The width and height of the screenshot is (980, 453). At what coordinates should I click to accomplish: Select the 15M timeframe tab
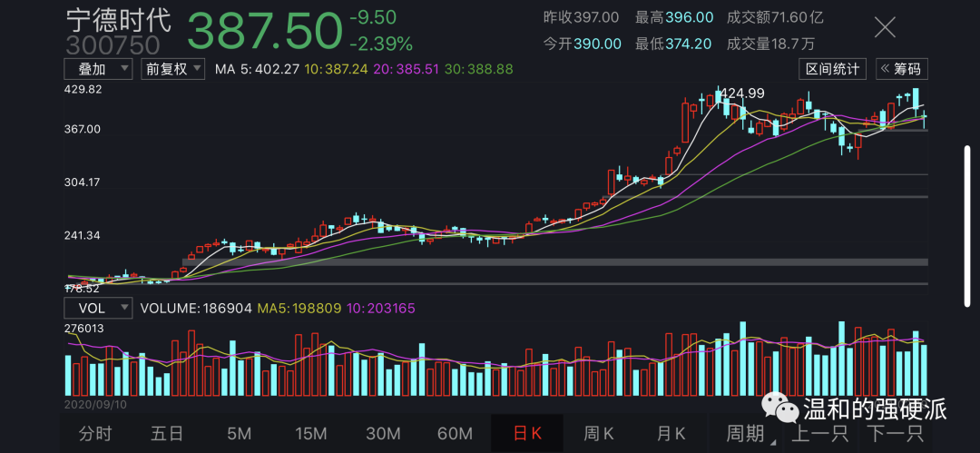tap(310, 434)
